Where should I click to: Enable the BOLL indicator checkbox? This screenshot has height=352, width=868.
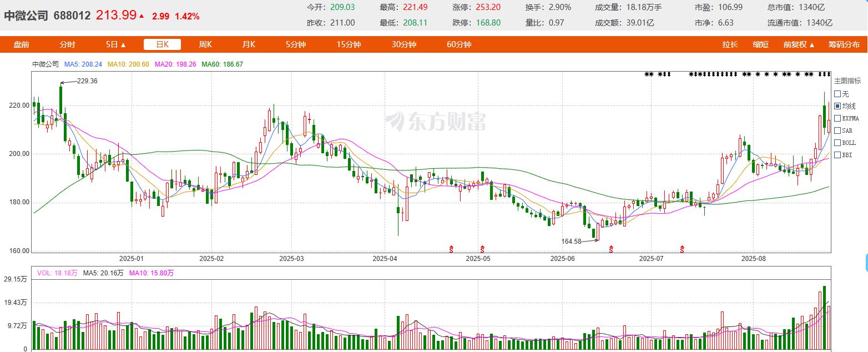click(838, 143)
